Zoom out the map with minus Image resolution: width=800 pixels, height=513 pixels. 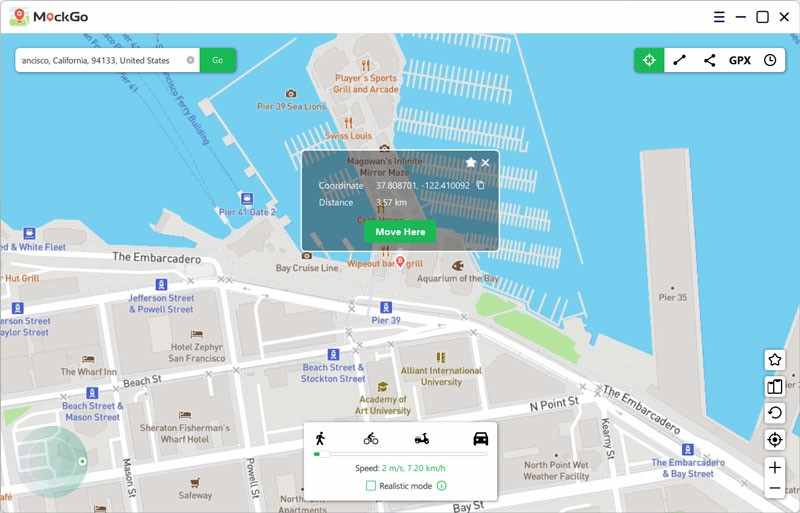[774, 488]
